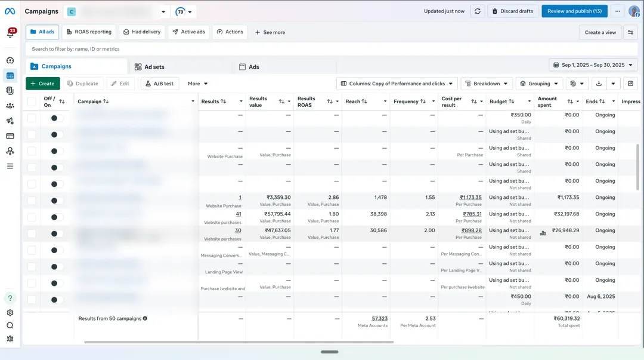
Task: View charts icon beside ₹26,948.29
Action: coord(543,233)
